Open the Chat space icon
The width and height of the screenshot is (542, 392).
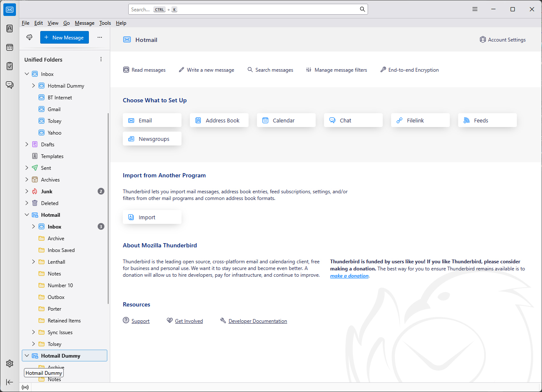point(10,85)
